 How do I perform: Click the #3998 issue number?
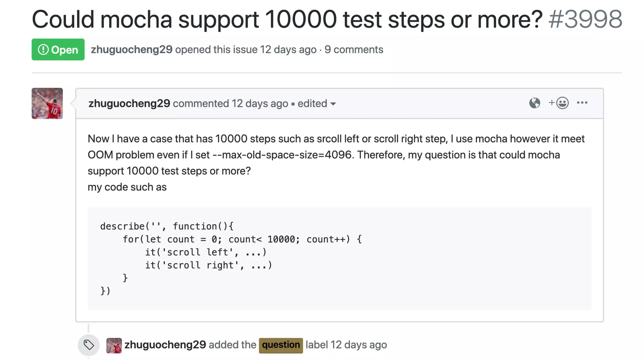click(x=585, y=19)
